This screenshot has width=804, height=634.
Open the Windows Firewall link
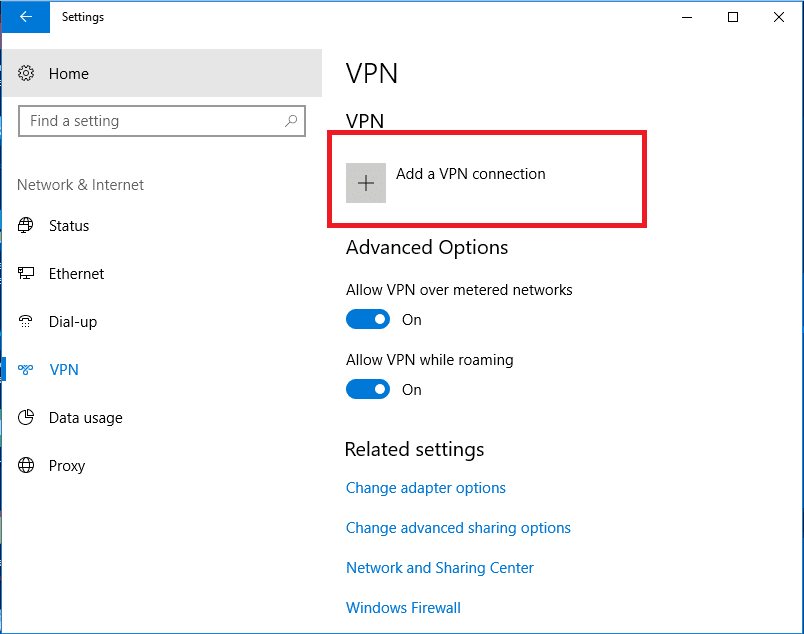tap(403, 608)
